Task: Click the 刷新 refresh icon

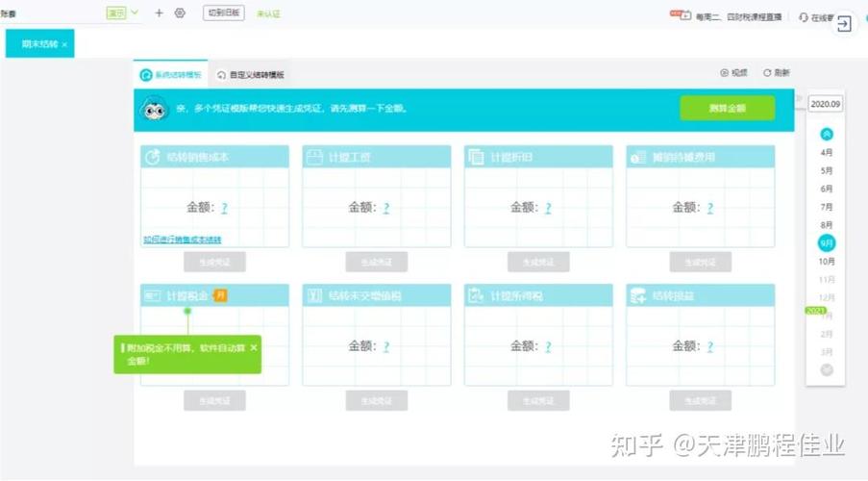Action: point(767,72)
